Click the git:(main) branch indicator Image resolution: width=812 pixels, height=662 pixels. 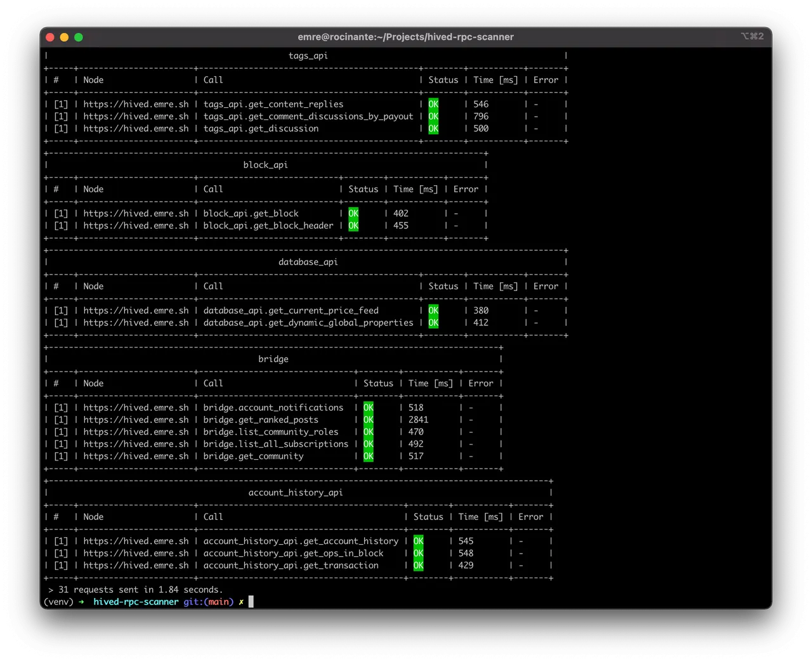209,601
